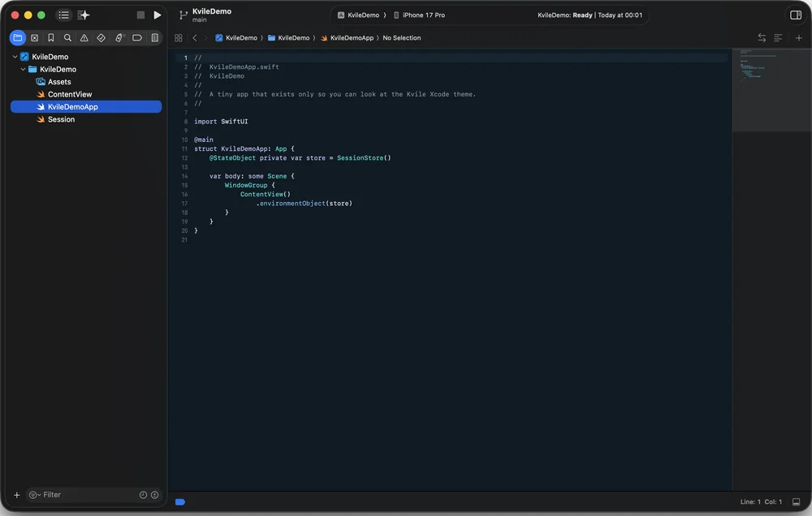The height and width of the screenshot is (516, 812).
Task: Show only recent files clock filter
Action: (x=143, y=495)
